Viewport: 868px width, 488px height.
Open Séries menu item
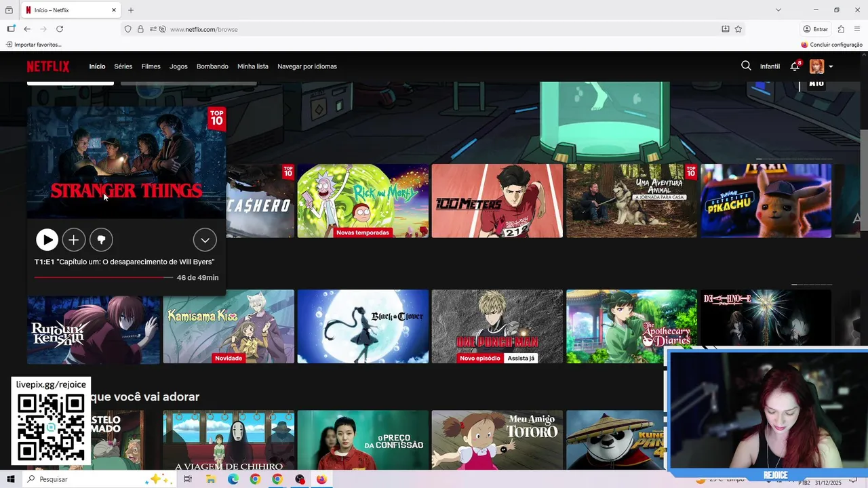click(x=123, y=66)
